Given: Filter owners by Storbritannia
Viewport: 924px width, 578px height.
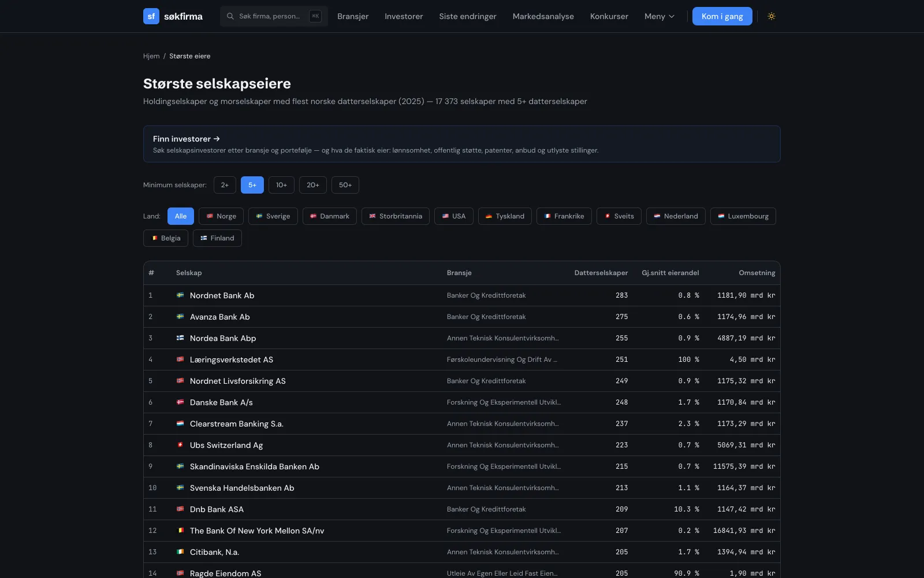Looking at the screenshot, I should pos(396,216).
